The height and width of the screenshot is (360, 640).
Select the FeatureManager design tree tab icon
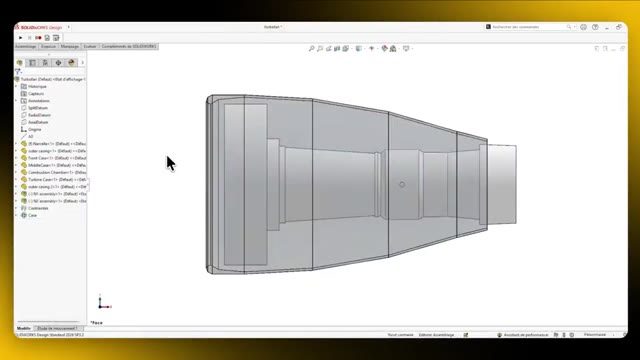(20, 62)
